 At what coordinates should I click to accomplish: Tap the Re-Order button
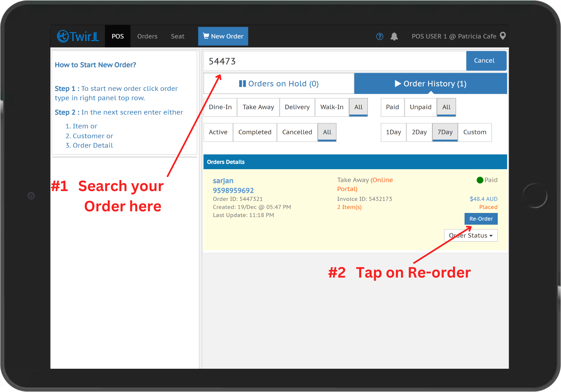pyautogui.click(x=481, y=219)
